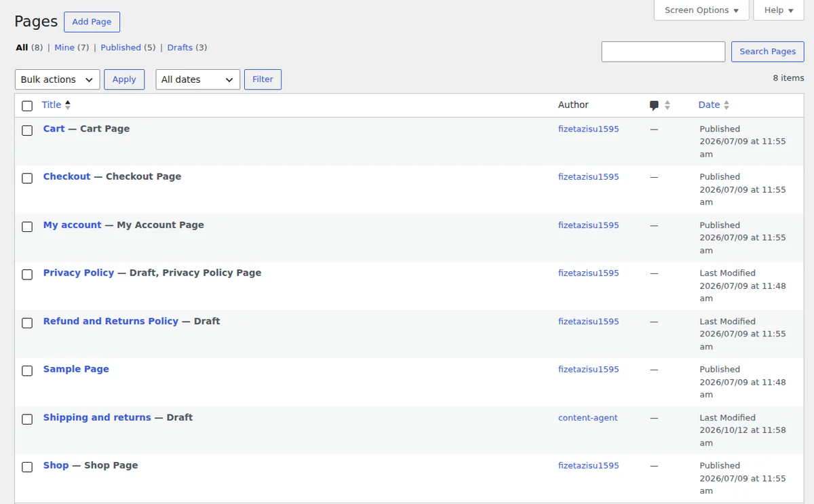The image size is (814, 504).
Task: Click author fizetazisu1595 in Sample Page row
Action: point(589,370)
